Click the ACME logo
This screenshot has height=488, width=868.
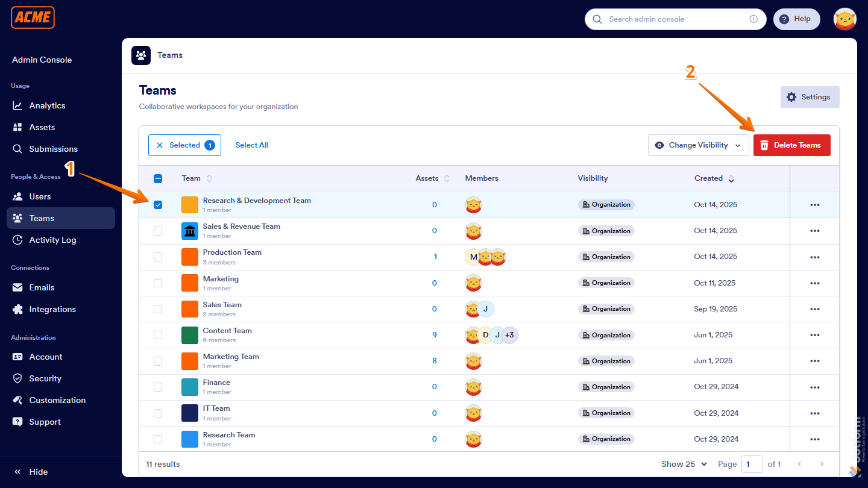[33, 17]
